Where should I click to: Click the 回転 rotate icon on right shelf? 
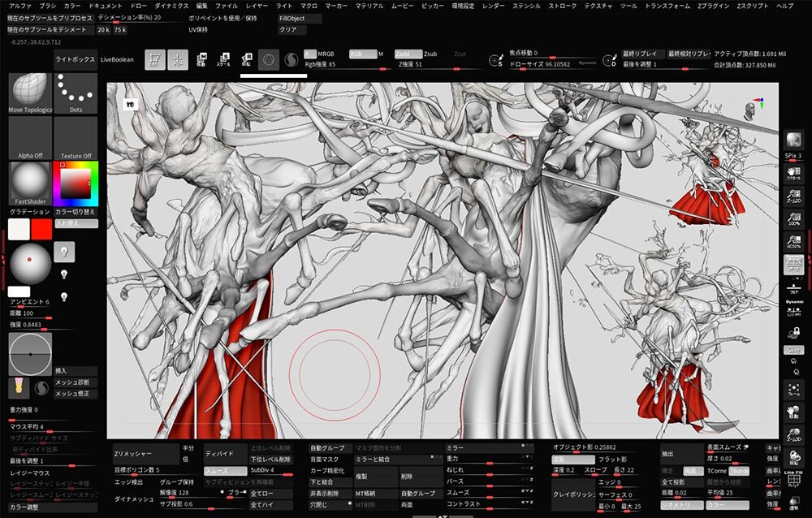(x=793, y=459)
